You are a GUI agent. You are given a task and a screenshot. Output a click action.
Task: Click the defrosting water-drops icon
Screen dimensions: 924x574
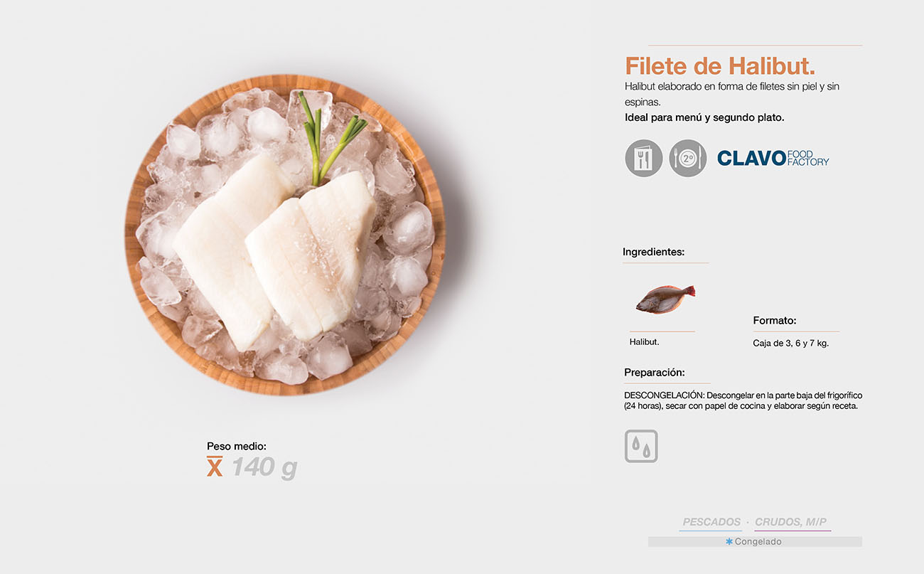pos(641,446)
